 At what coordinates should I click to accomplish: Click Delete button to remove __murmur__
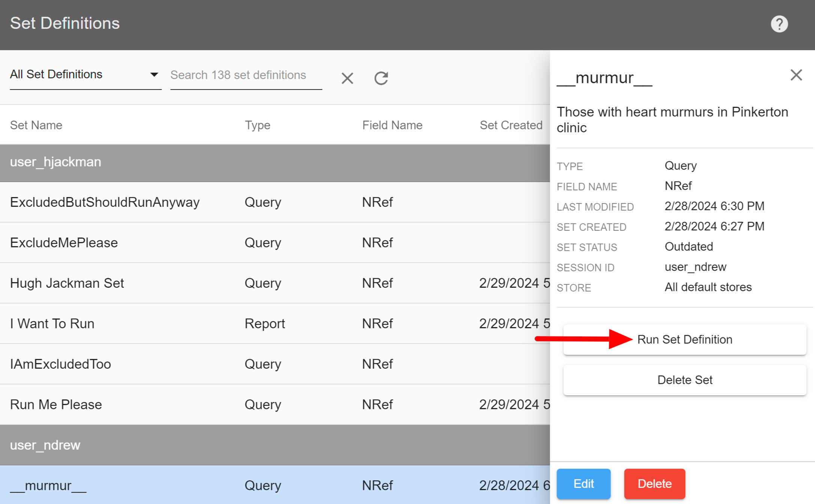(654, 483)
